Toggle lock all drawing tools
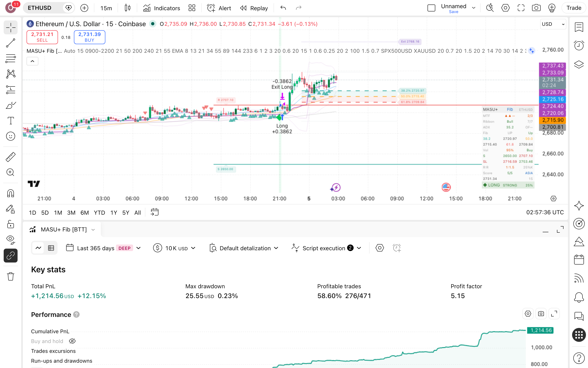Screen dimensions: 588x368 (11, 224)
